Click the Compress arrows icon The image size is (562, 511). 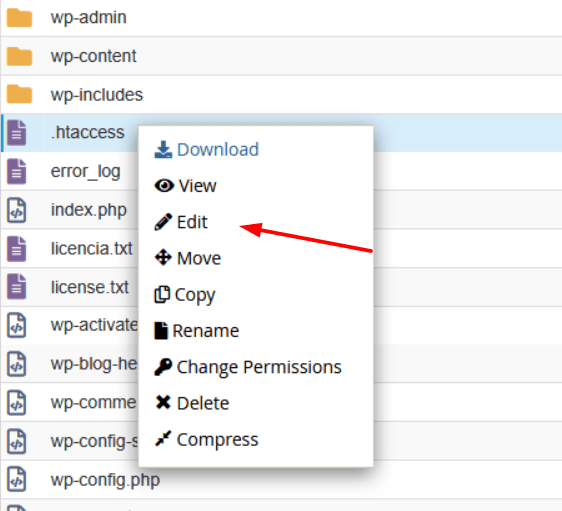coord(163,439)
